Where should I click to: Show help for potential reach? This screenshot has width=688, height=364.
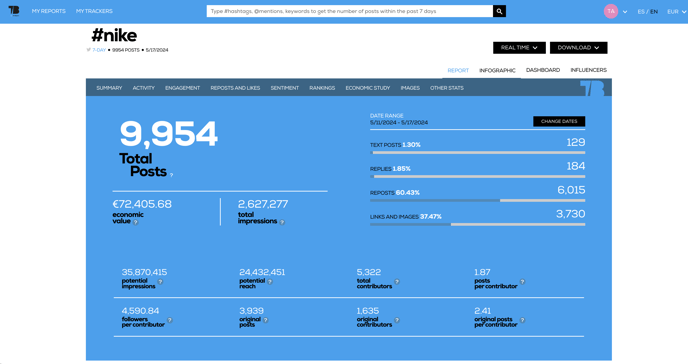(270, 282)
